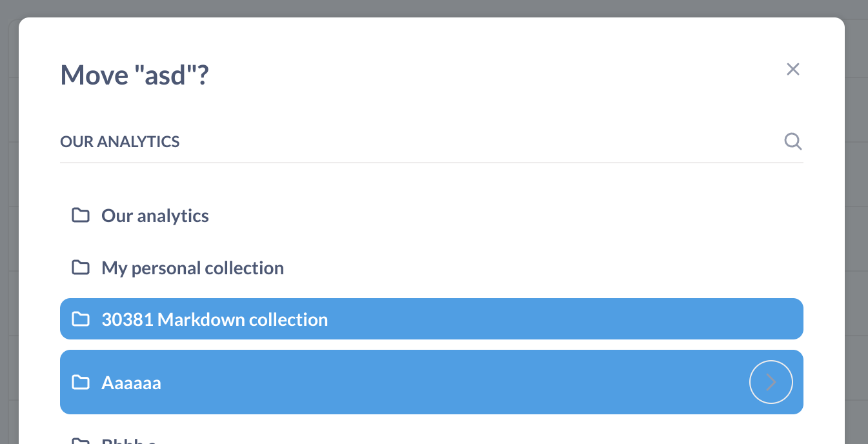This screenshot has height=444, width=868.
Task: Pick My personal collection folder
Action: tap(192, 267)
